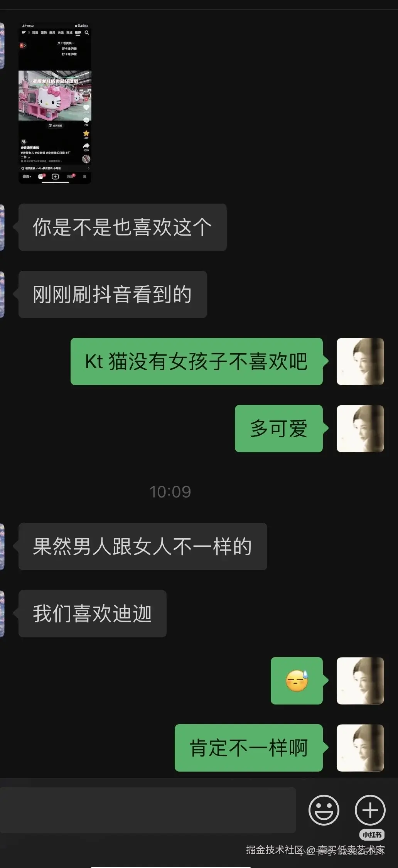The image size is (398, 868).
Task: Click the message text input field
Action: tap(148, 810)
